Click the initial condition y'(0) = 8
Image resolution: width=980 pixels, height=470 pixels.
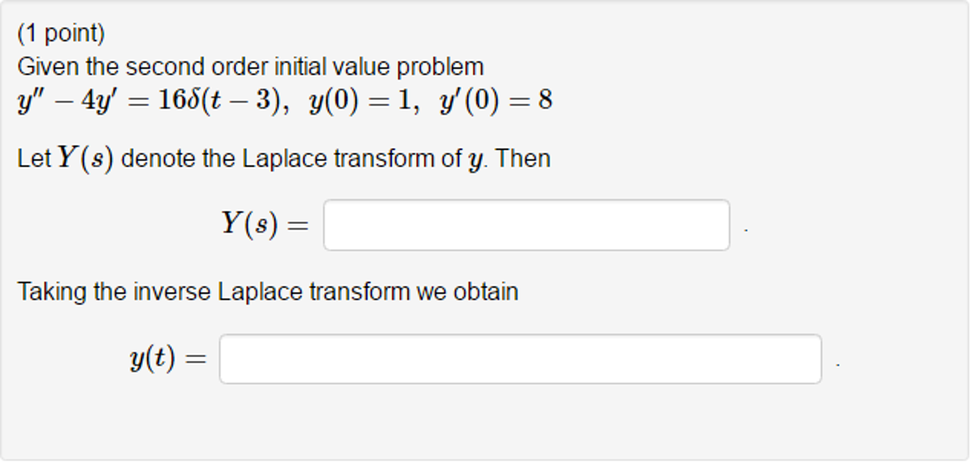[496, 101]
